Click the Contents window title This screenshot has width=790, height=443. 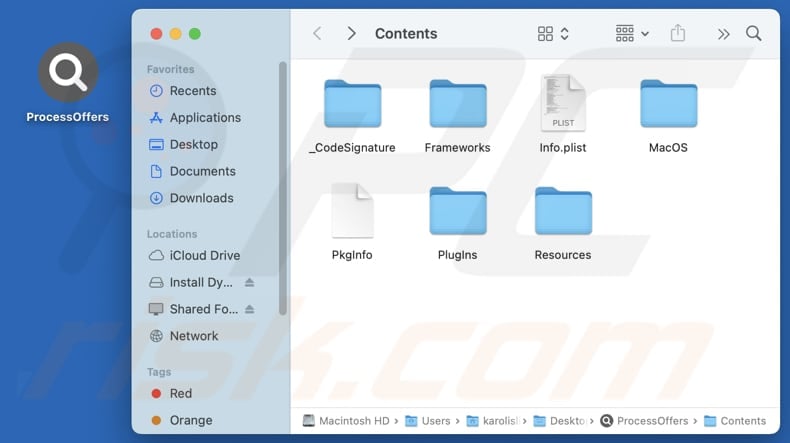406,34
